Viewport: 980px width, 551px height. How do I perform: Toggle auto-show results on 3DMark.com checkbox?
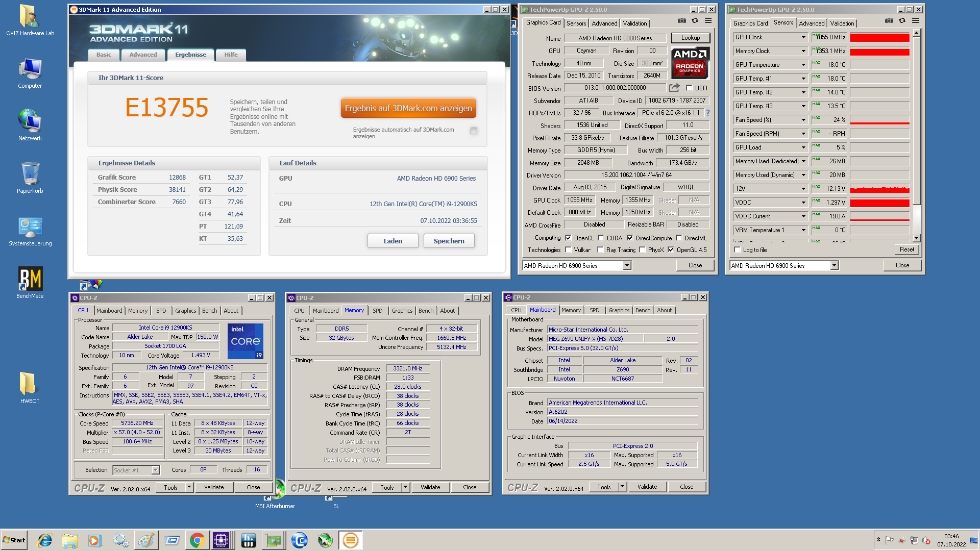tap(474, 131)
